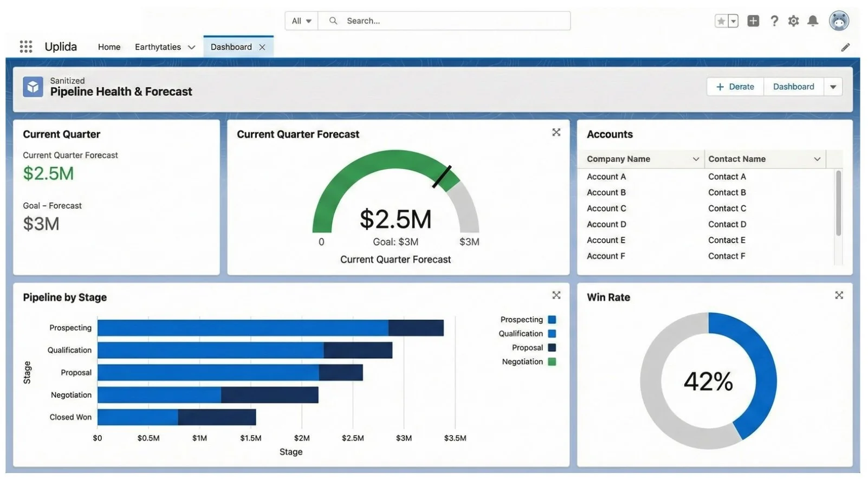Click the $2.5M green forecast metric
The image size is (868, 479).
(x=48, y=173)
